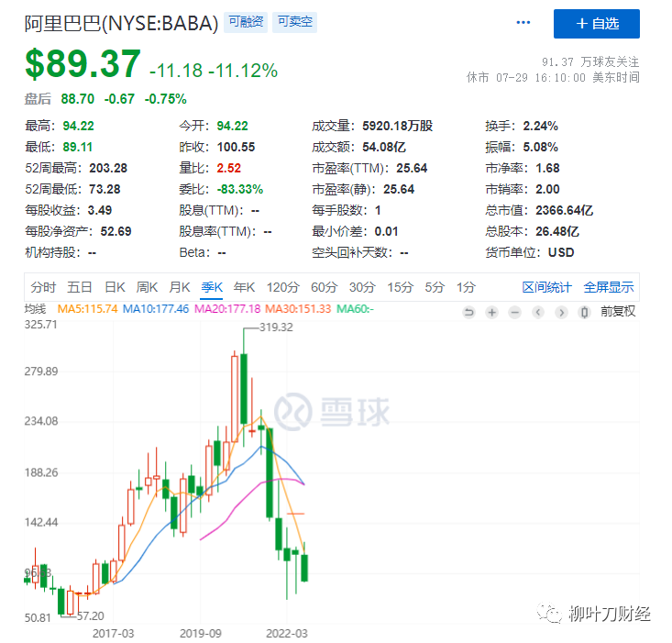This screenshot has height=643, width=672.
Task: Click the stock title 阿里巴巴(NYSE:BABA)
Action: pos(121,23)
